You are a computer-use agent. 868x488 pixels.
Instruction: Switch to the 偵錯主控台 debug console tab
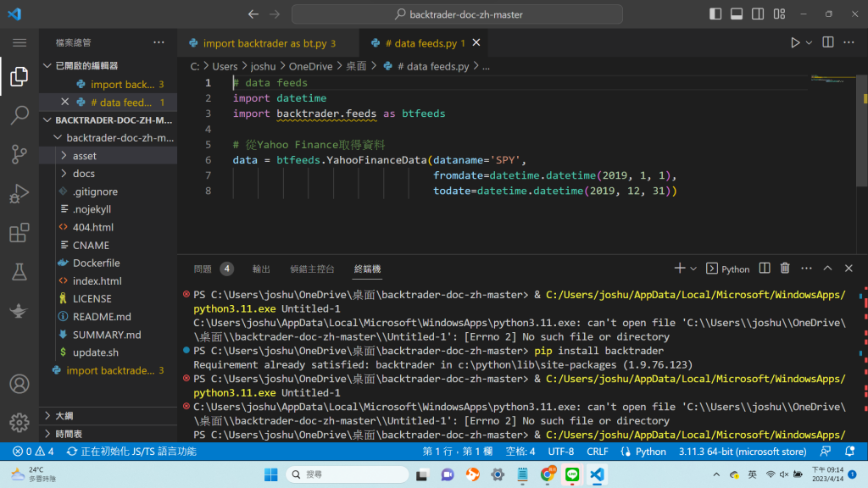tap(312, 269)
